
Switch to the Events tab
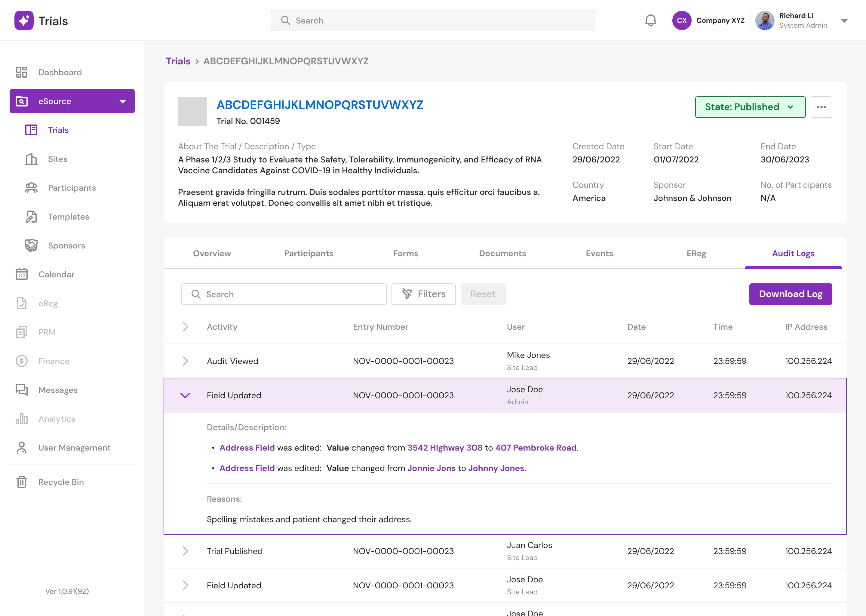[599, 253]
